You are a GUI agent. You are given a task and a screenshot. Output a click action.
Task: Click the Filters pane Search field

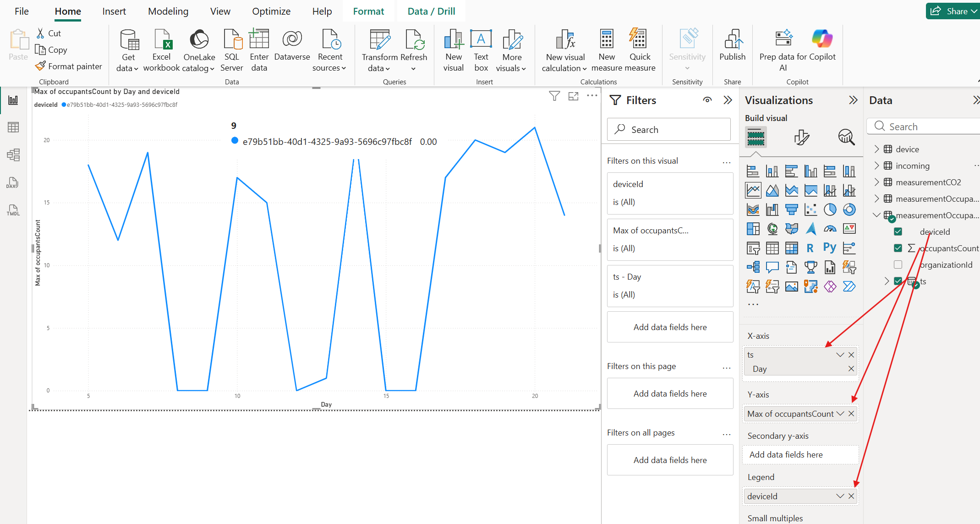[x=669, y=130]
